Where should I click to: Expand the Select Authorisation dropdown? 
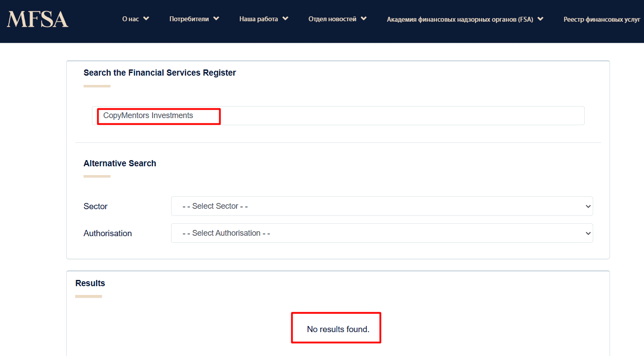[x=381, y=233]
